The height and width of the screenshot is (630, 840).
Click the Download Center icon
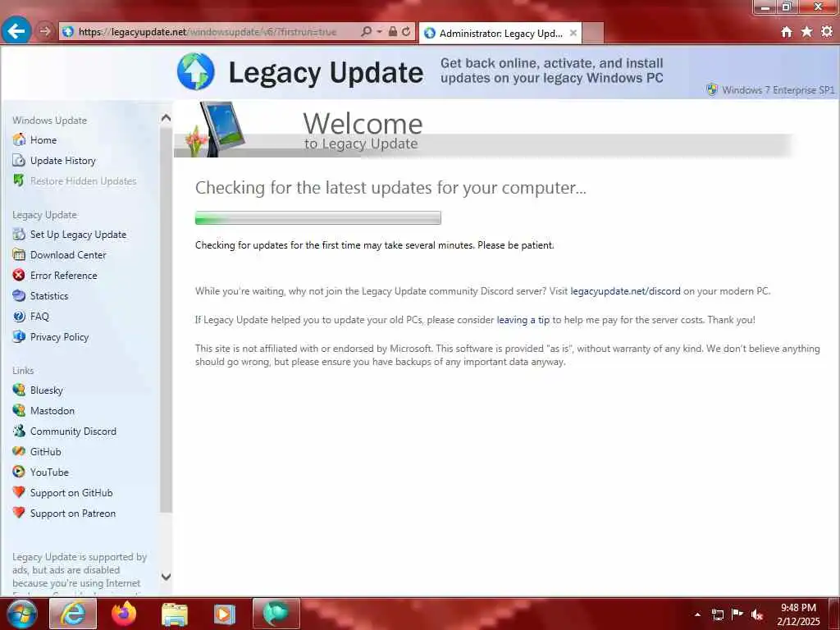pyautogui.click(x=19, y=254)
